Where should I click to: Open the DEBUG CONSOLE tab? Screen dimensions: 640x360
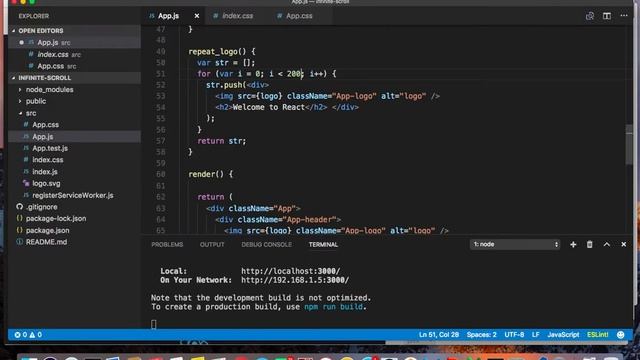[266, 244]
